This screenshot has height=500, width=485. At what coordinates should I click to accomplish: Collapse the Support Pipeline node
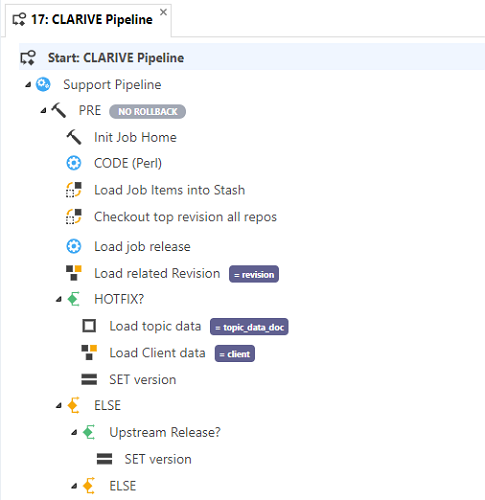click(28, 85)
